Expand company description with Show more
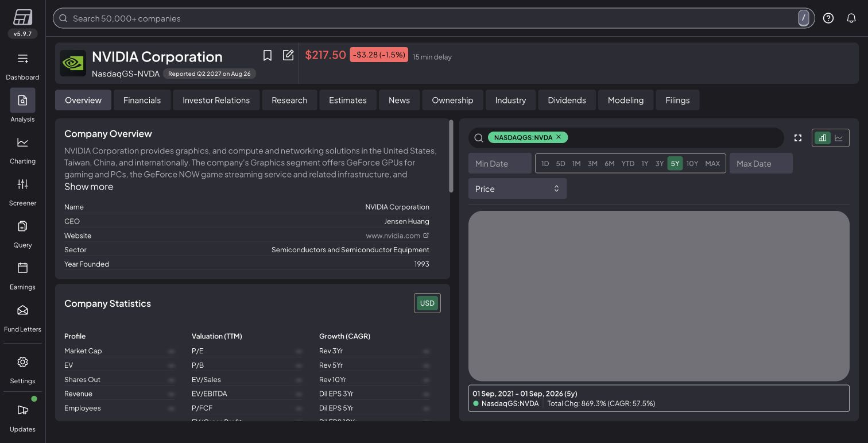The width and height of the screenshot is (868, 443). (x=89, y=187)
